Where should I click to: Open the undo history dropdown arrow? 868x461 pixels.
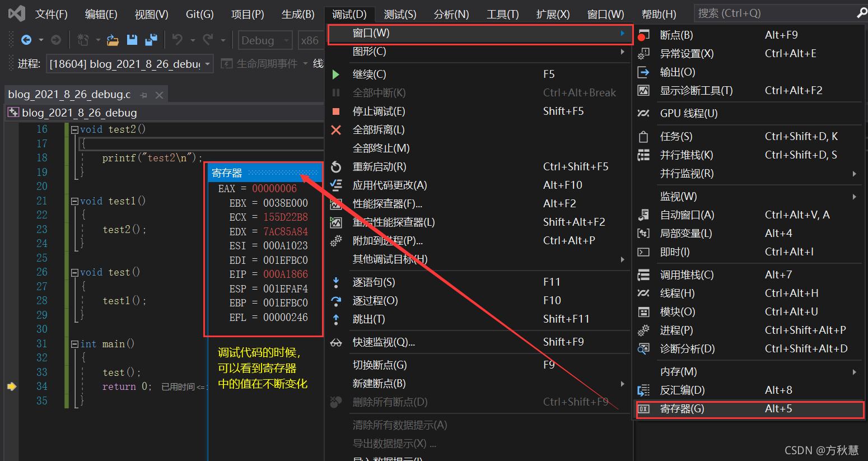(x=193, y=40)
